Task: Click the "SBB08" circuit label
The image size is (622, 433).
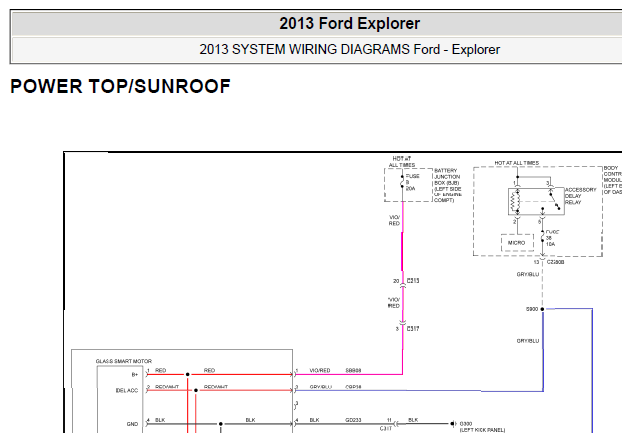Action: 353,370
